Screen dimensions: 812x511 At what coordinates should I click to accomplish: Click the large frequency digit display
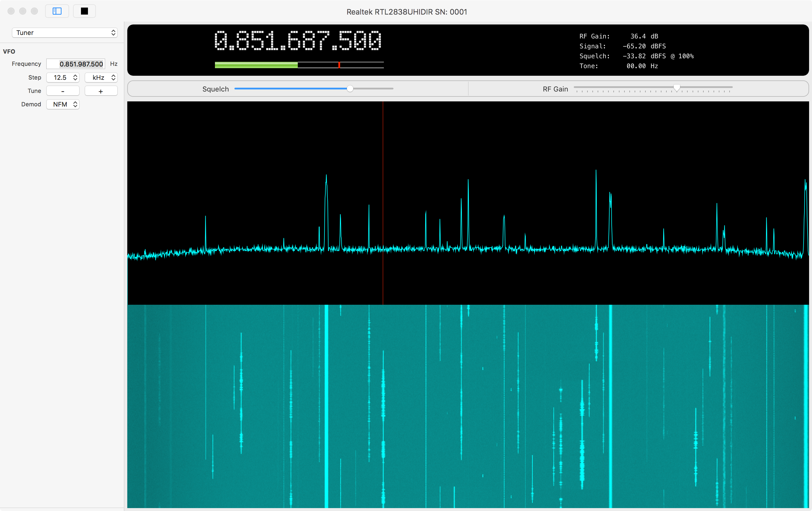(x=298, y=40)
